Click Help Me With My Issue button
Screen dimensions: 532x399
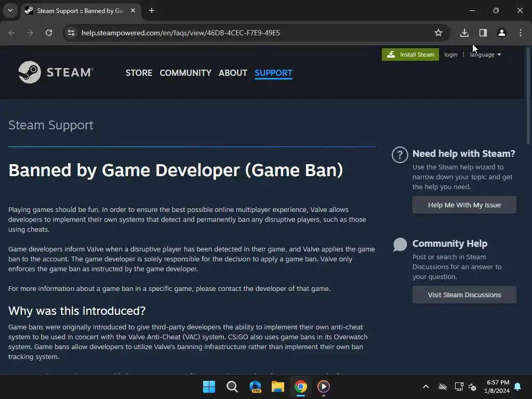coord(464,205)
